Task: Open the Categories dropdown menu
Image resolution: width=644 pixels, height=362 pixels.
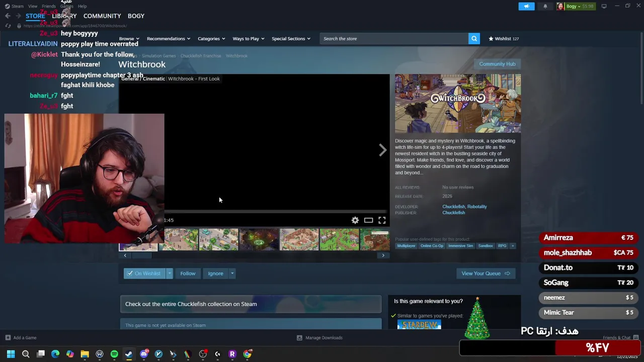Action: (x=211, y=39)
